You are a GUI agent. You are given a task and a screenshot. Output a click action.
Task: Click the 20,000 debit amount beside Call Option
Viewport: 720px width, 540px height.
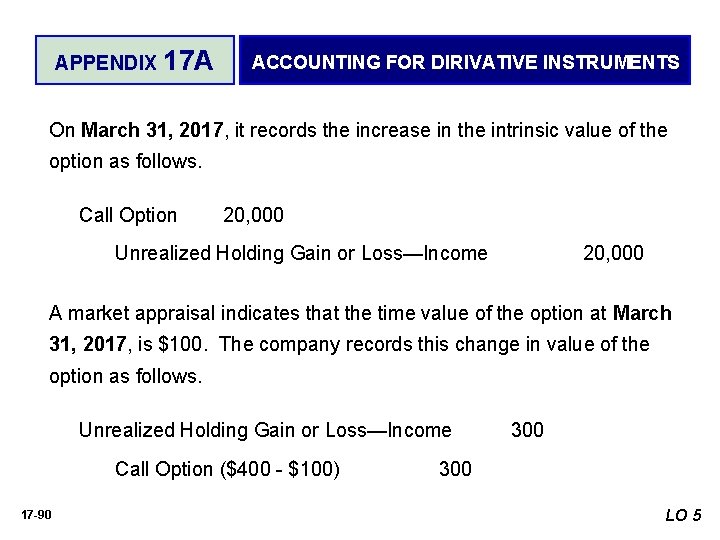click(253, 215)
